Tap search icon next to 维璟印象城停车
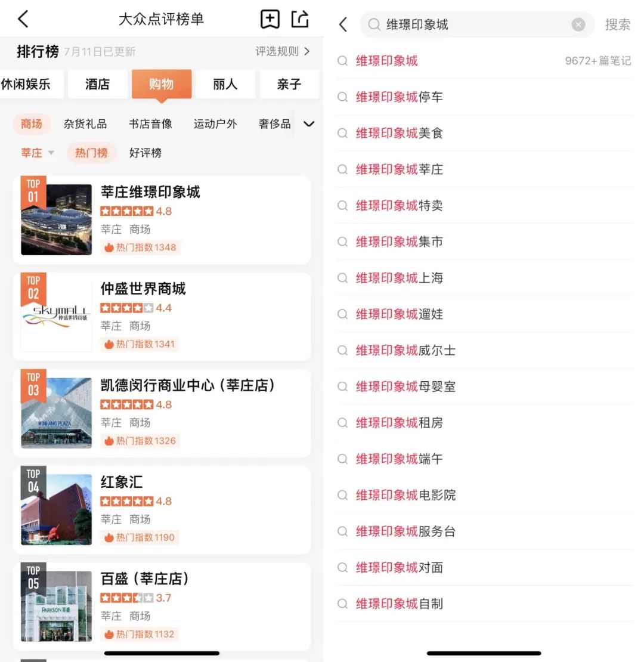This screenshot has height=662, width=644. point(343,97)
